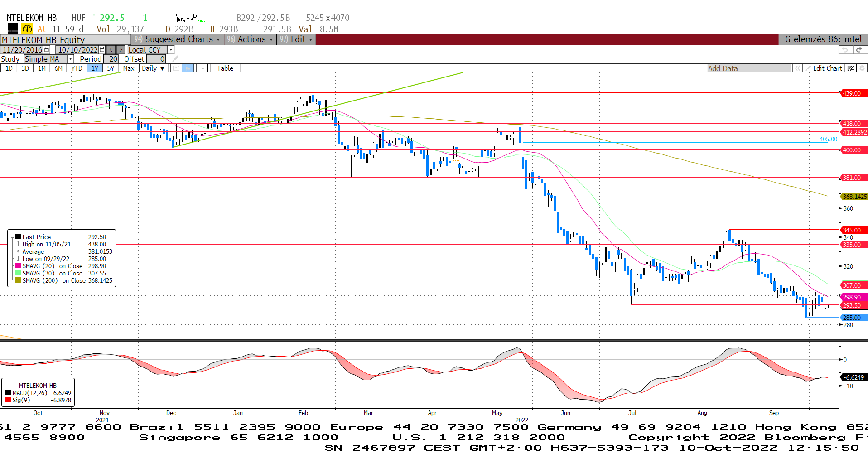
Task: Open chart settings gear icon
Action: [862, 68]
